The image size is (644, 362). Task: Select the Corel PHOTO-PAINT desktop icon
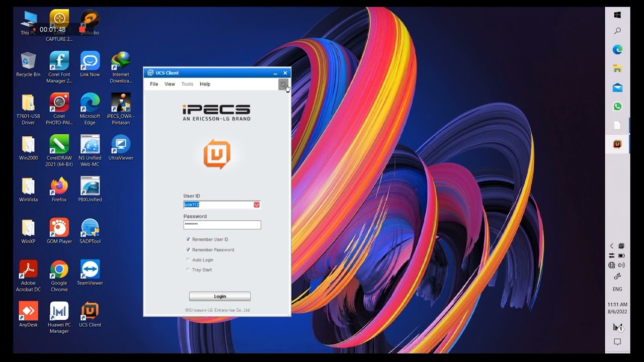click(x=59, y=109)
